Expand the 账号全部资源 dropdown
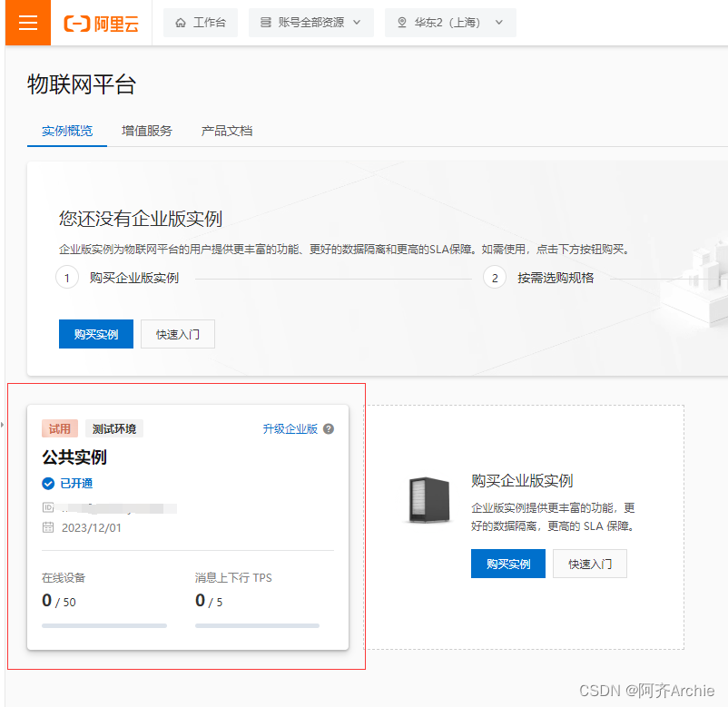Image resolution: width=728 pixels, height=707 pixels. [x=311, y=23]
